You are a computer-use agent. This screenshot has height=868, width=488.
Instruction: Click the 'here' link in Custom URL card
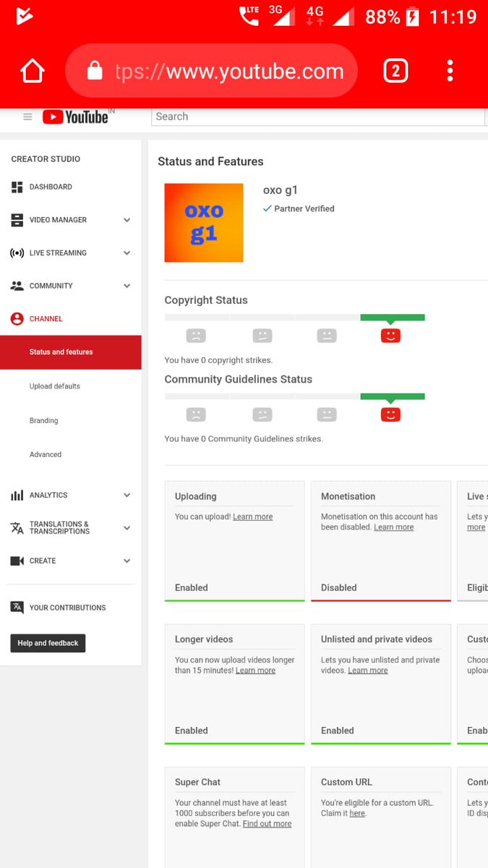(x=357, y=814)
